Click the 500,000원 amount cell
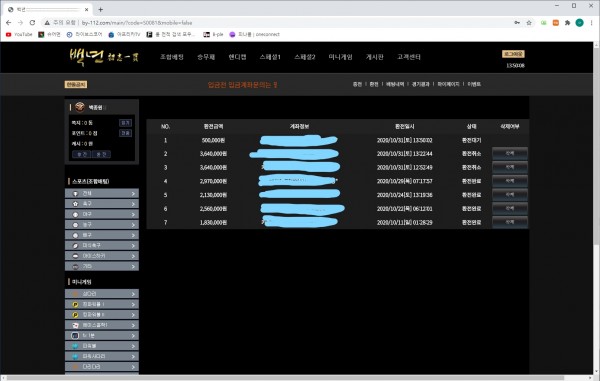This screenshot has height=381, width=600. 213,140
